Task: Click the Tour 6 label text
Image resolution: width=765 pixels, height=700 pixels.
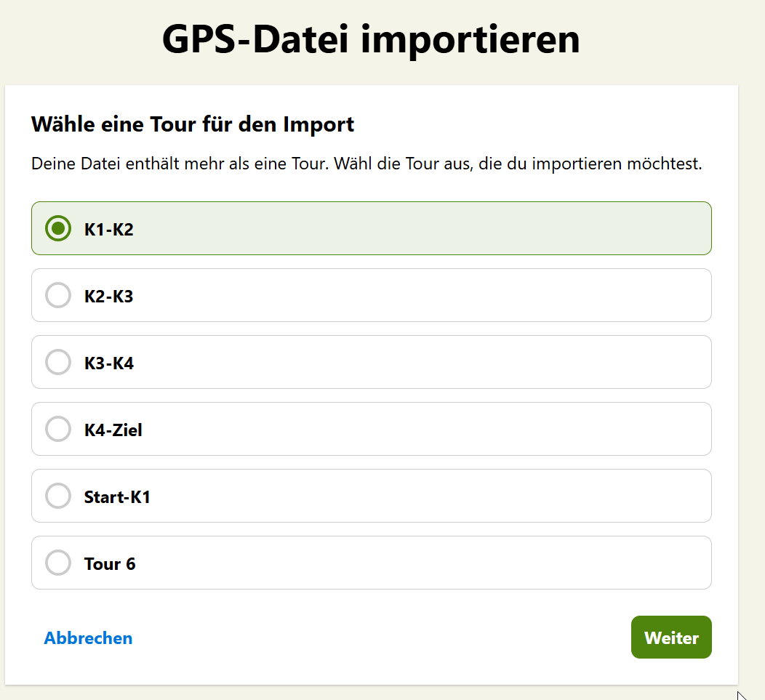Action: [110, 564]
